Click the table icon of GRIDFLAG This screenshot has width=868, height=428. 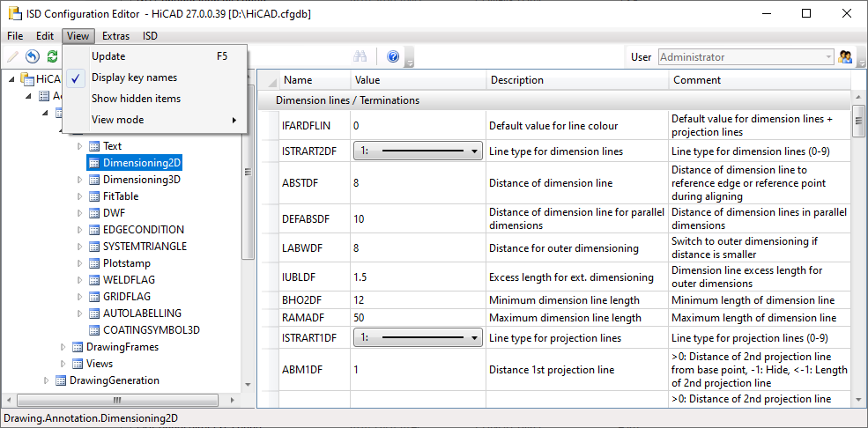94,297
